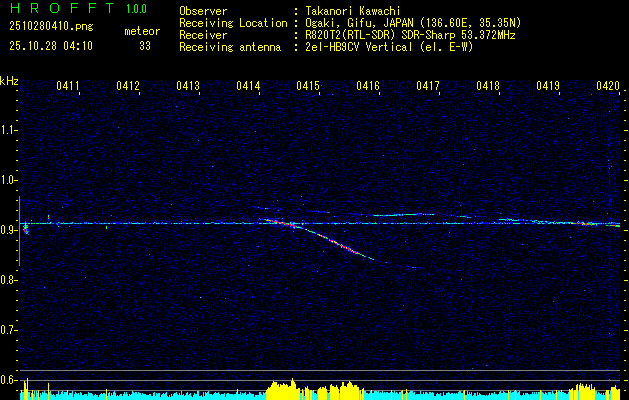Select the version number 1.0.0

136,9
